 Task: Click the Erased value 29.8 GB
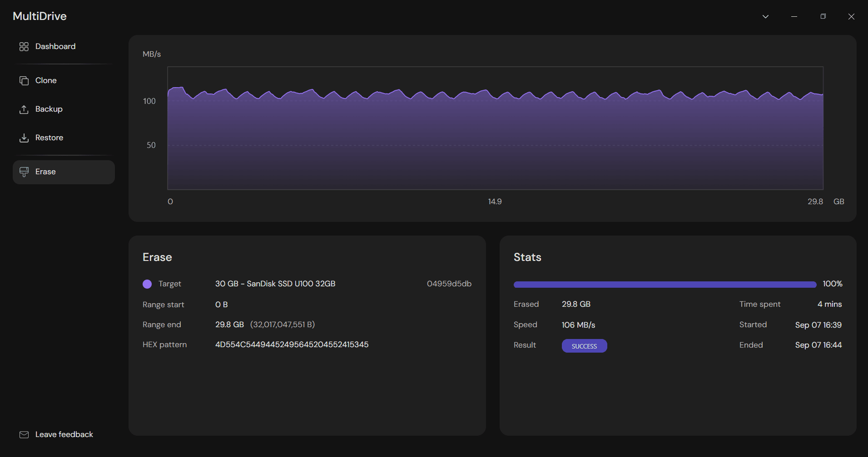[576, 304]
